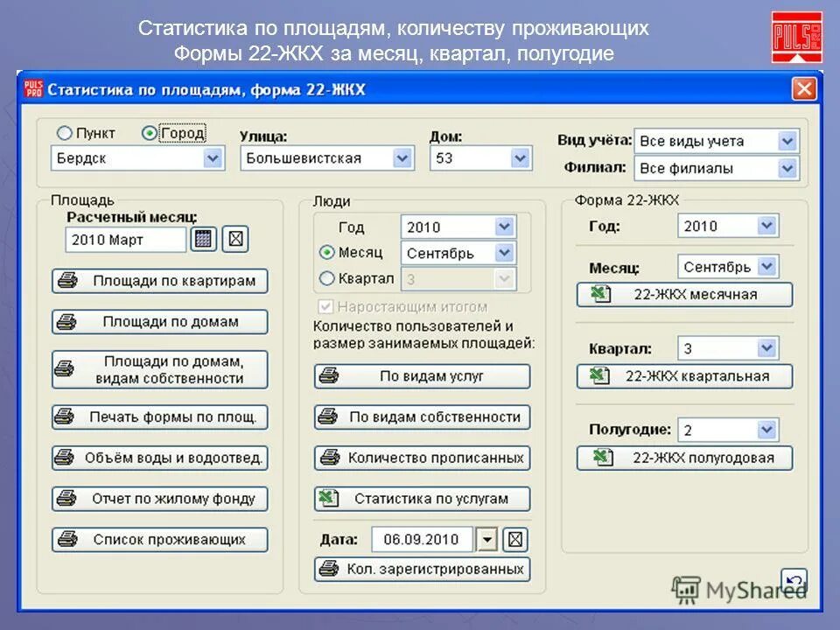Viewport: 840px width, 630px height.
Task: Click the printer icon for Список проживающих
Action: point(66,539)
